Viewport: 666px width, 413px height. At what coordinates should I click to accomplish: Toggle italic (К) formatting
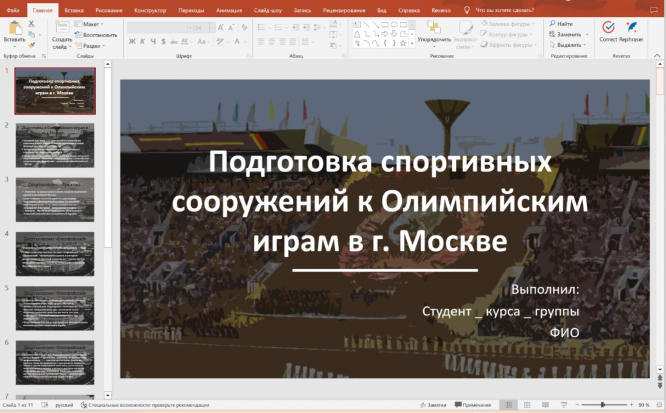click(142, 42)
